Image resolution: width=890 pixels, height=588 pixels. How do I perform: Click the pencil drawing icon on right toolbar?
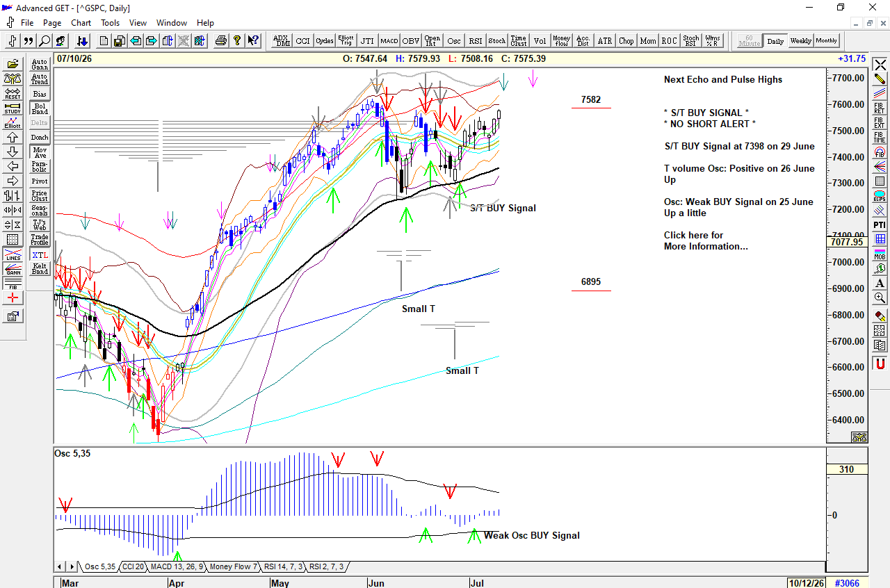point(880,79)
